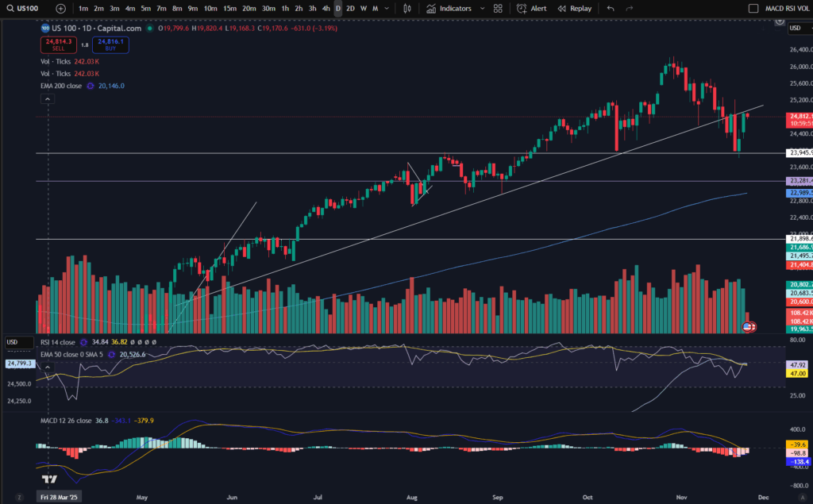Collapse the main chart indicator legend

47,99
